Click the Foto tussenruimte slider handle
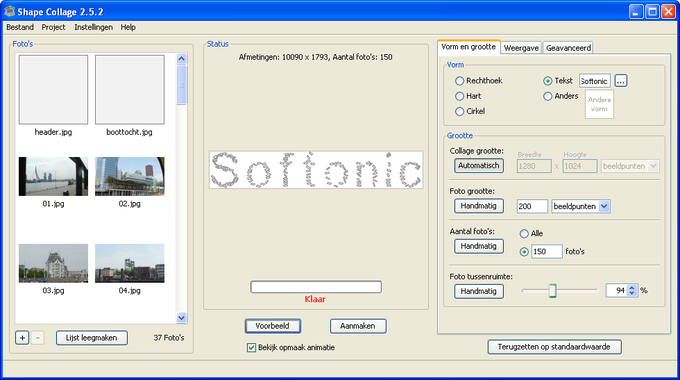The width and height of the screenshot is (680, 380). click(552, 291)
